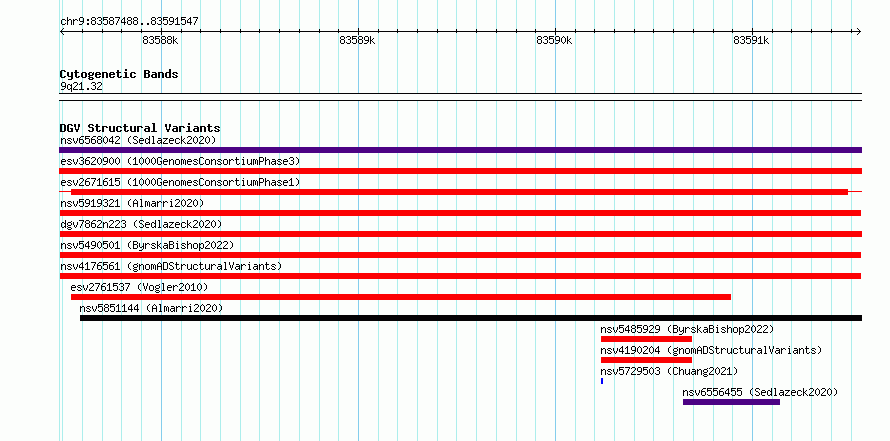Select the red esv3620900 variant bar
The width and height of the screenshot is (890, 441).
point(460,171)
